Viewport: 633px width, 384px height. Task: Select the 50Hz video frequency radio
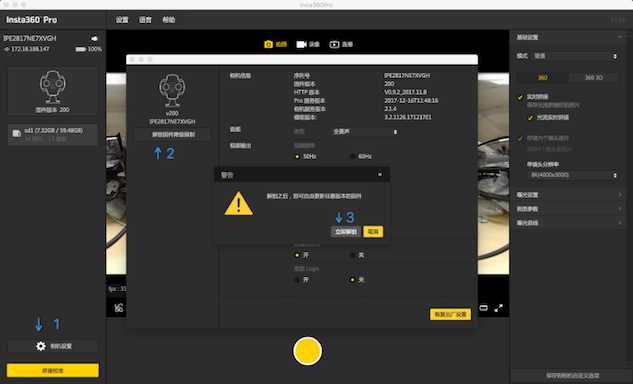297,156
